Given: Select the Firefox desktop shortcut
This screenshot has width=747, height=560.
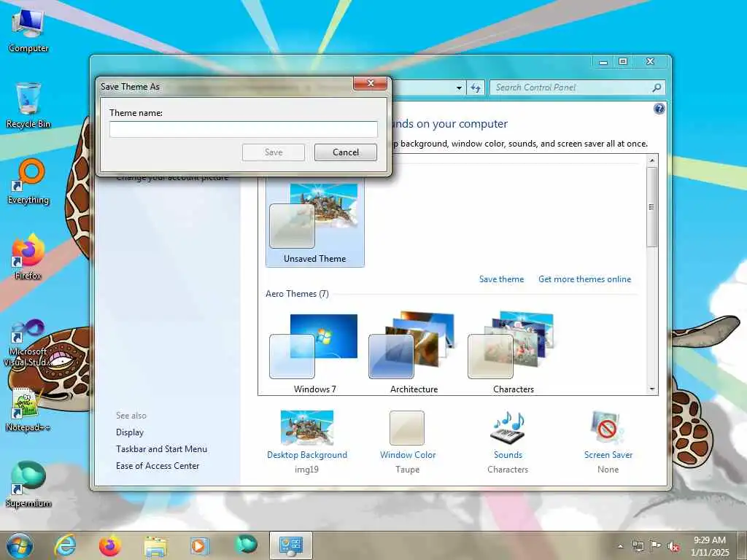Looking at the screenshot, I should point(28,257).
